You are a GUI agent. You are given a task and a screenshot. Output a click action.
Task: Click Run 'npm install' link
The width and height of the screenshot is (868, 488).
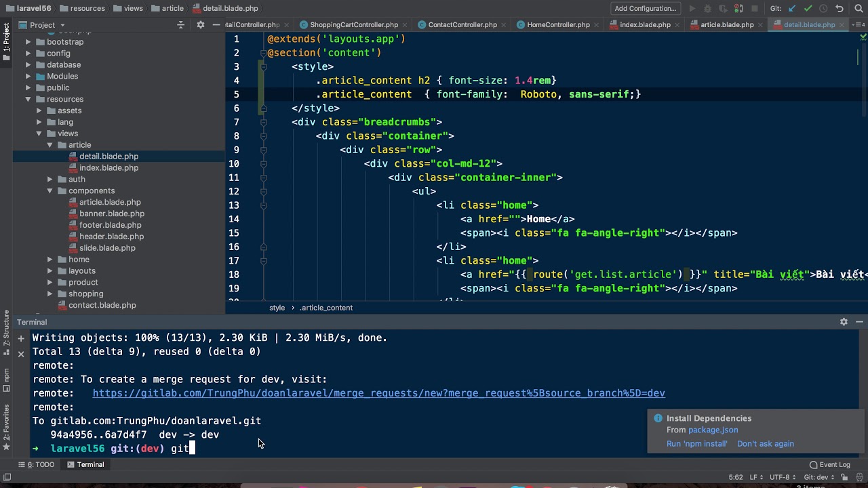[696, 444]
